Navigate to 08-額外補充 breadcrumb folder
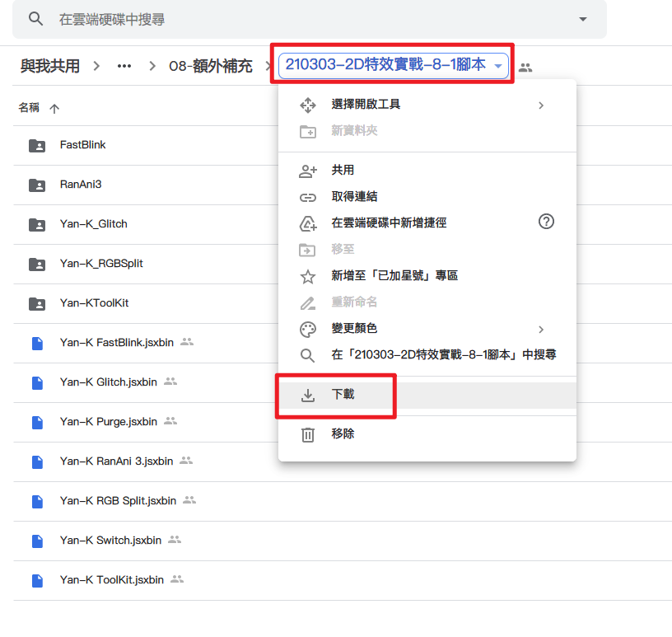 [210, 67]
